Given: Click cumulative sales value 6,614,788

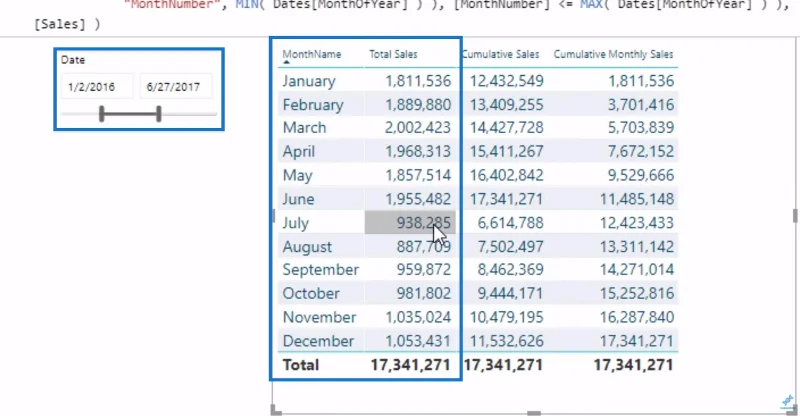Looking at the screenshot, I should tap(510, 223).
